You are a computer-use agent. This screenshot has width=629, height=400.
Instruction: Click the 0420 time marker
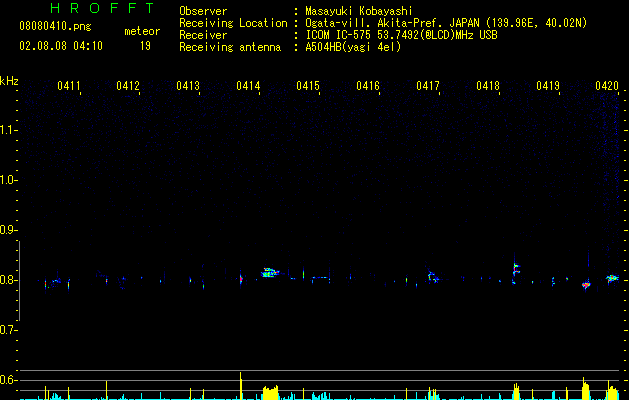pyautogui.click(x=607, y=86)
